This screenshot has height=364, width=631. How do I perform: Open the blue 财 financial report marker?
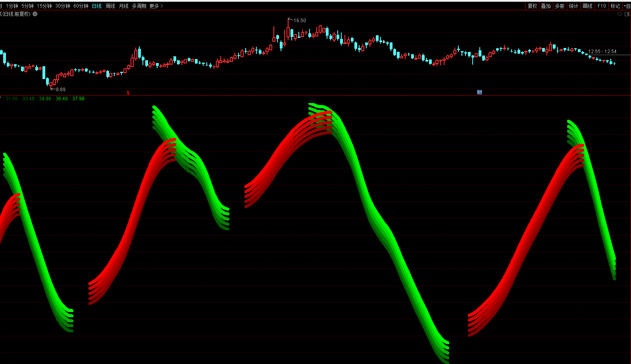479,92
